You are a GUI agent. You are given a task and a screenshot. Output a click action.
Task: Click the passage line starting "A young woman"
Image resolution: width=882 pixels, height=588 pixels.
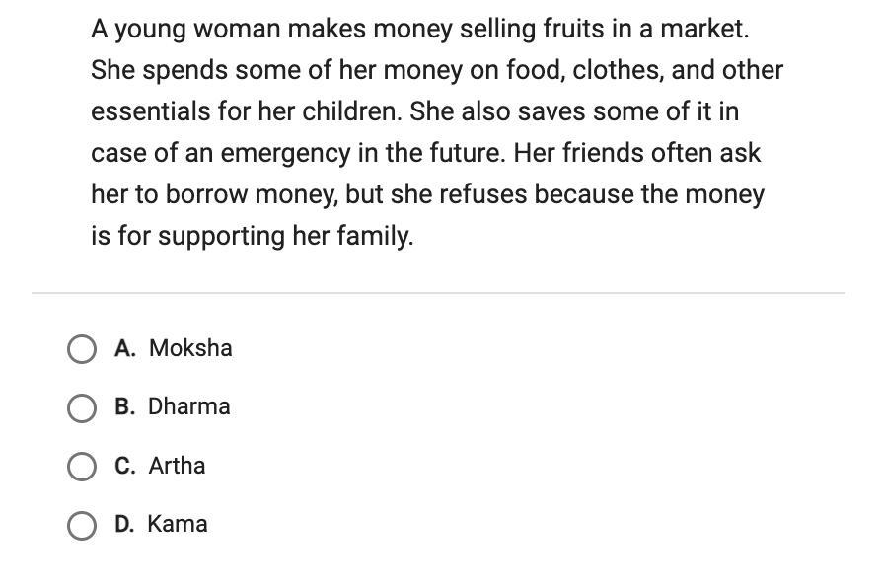click(x=419, y=29)
